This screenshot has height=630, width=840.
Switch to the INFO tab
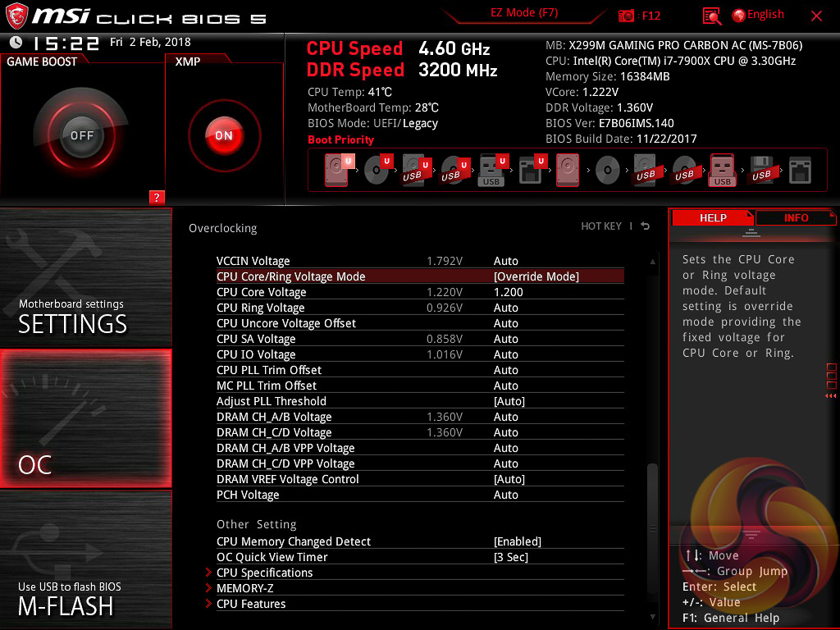(796, 217)
